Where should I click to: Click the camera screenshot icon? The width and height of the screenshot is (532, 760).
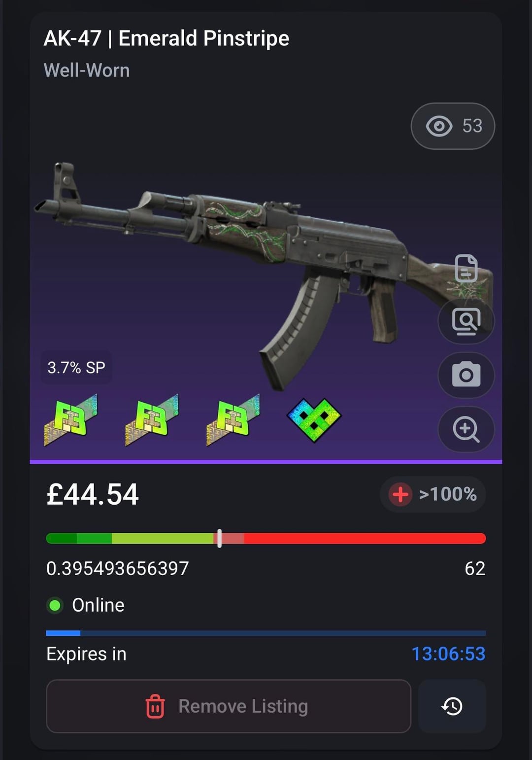[x=466, y=375]
